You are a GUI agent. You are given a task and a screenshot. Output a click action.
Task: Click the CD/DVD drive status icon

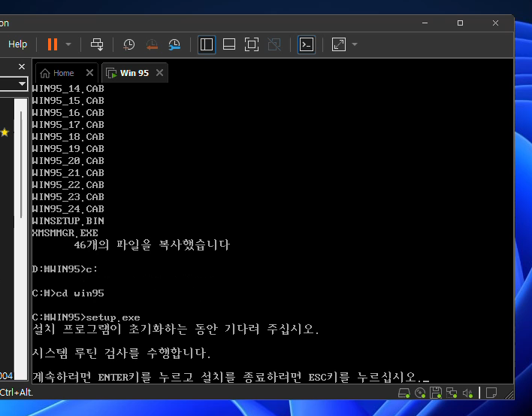[x=420, y=393]
